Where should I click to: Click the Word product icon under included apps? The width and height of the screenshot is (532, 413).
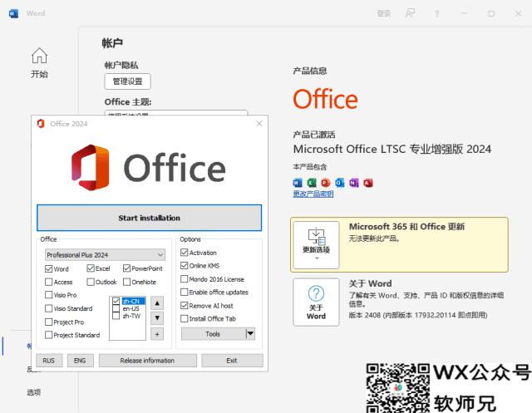(x=298, y=183)
